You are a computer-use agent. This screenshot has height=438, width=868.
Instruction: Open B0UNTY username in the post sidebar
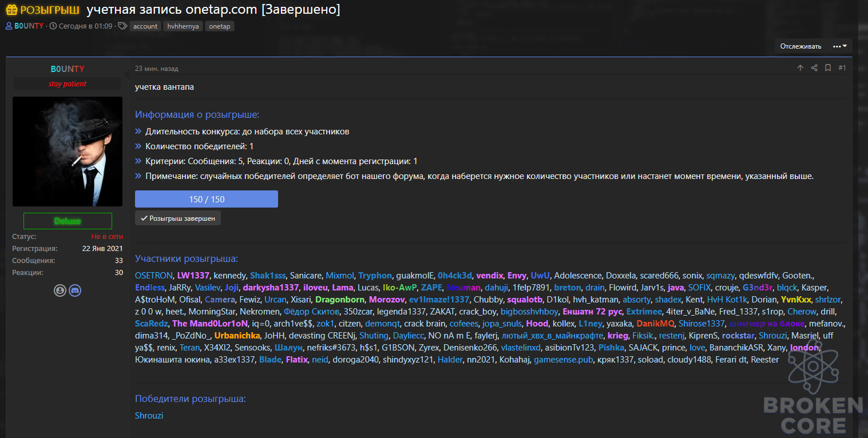(x=68, y=69)
